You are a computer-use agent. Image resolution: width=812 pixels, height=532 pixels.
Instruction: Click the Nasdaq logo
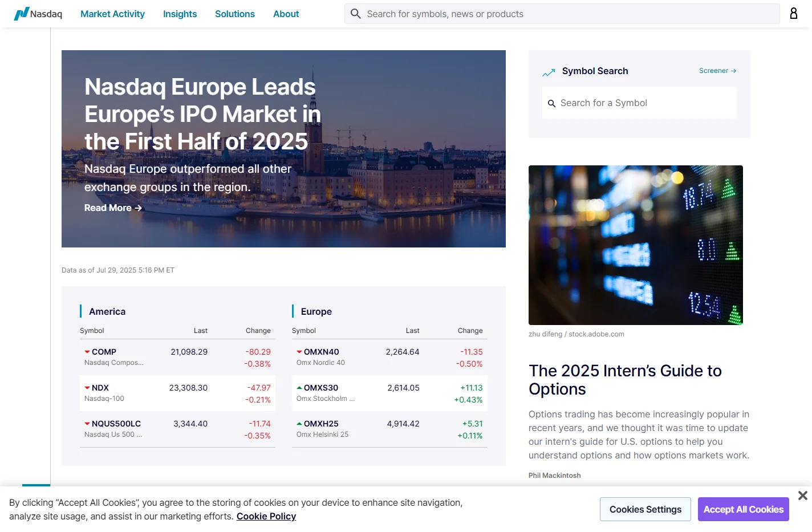click(x=38, y=14)
